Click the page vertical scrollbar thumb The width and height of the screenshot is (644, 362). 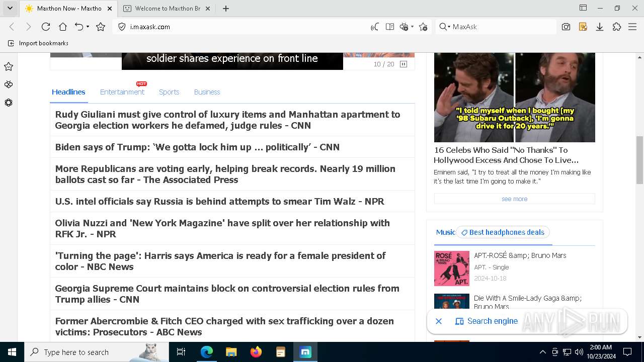tap(640, 160)
